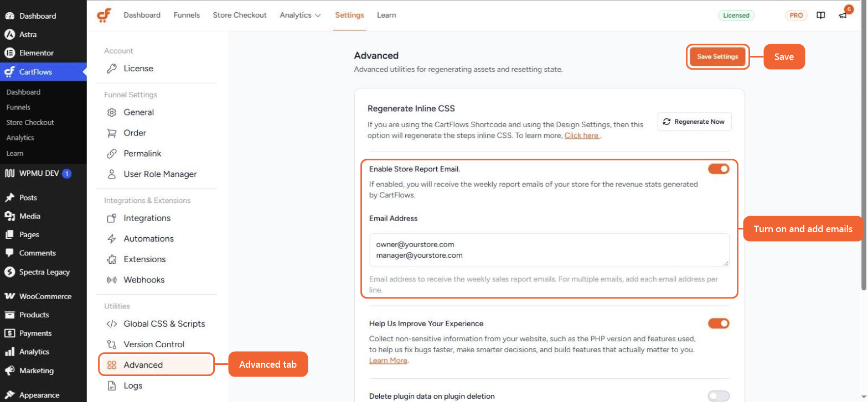This screenshot has height=402, width=868.
Task: Click into the Email Address text area
Action: (x=549, y=250)
